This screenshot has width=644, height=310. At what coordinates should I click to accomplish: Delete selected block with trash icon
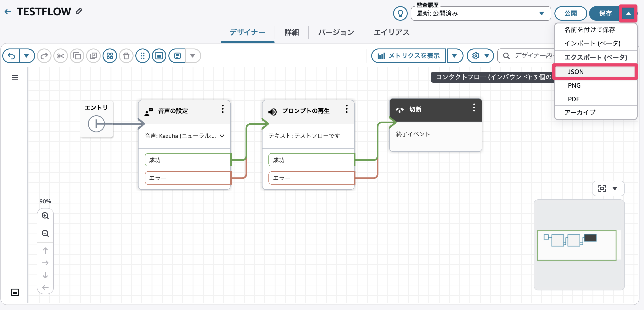point(126,56)
